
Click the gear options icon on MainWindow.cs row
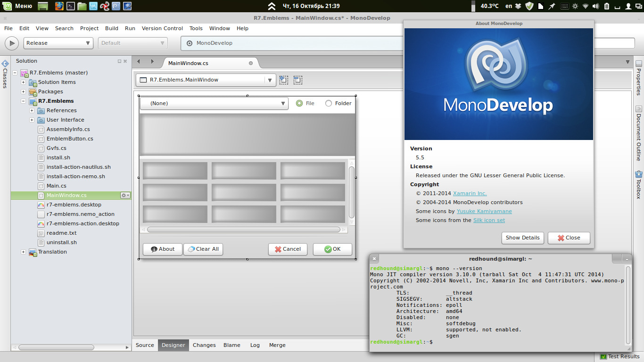(x=125, y=195)
